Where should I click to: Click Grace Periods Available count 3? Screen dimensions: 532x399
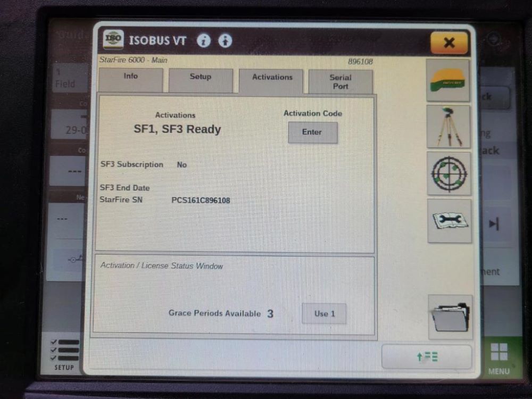(x=270, y=314)
